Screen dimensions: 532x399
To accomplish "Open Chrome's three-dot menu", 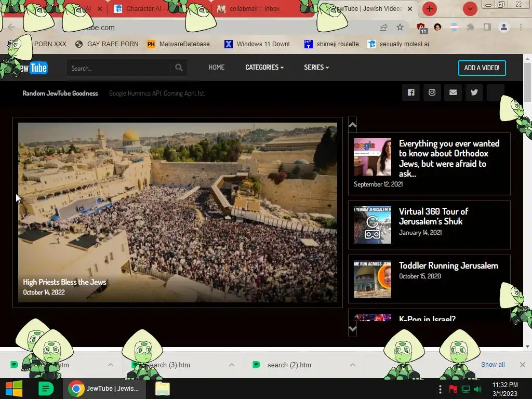I will (x=521, y=27).
